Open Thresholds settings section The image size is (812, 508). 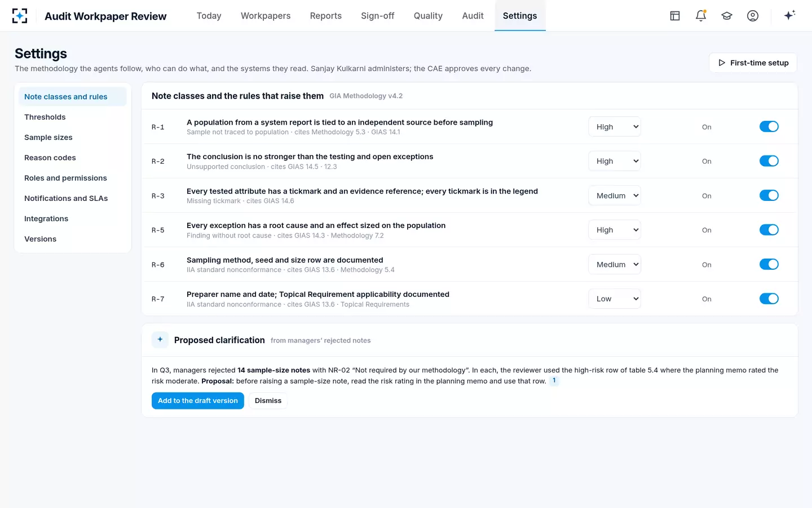tap(73, 117)
